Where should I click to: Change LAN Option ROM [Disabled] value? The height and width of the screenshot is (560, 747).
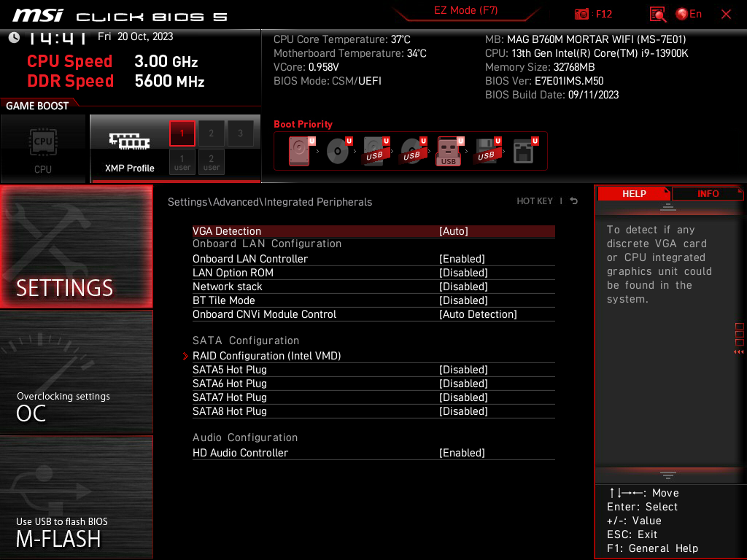pos(463,273)
